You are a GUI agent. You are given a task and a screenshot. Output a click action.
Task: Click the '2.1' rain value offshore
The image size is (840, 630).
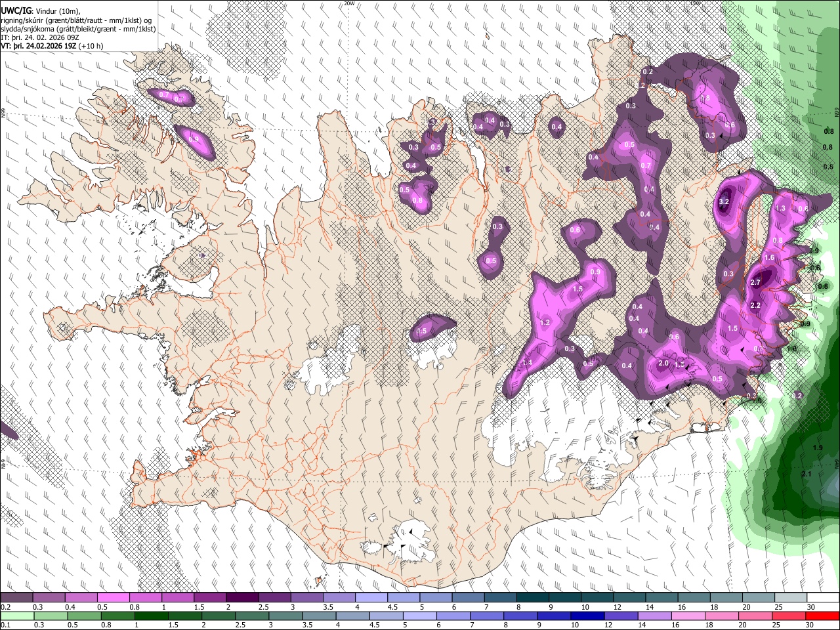807,474
